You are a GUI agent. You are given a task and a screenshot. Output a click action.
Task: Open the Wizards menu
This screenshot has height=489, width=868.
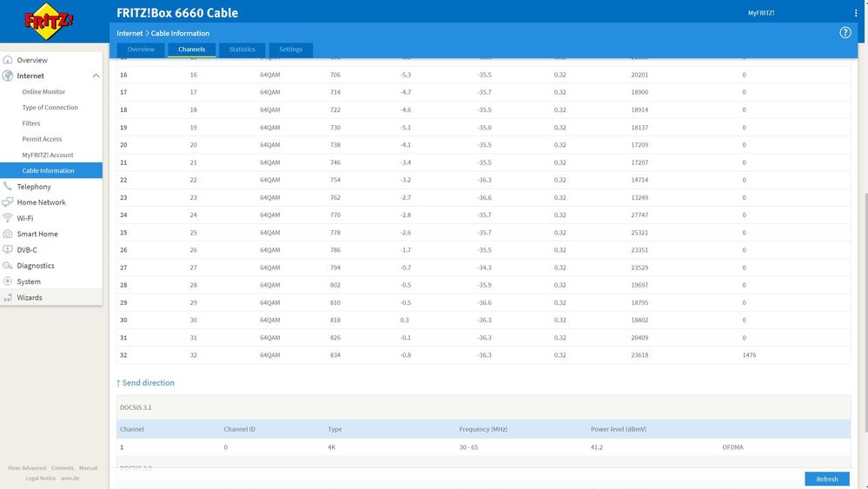point(30,298)
